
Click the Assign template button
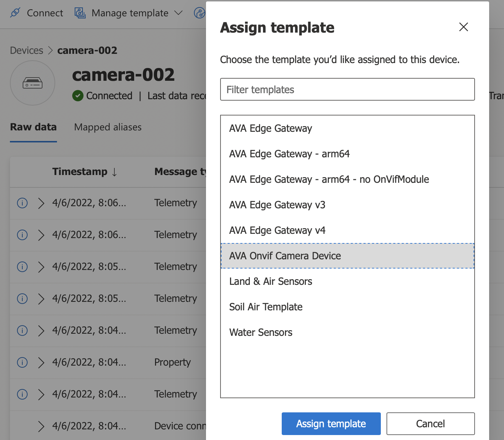(331, 424)
